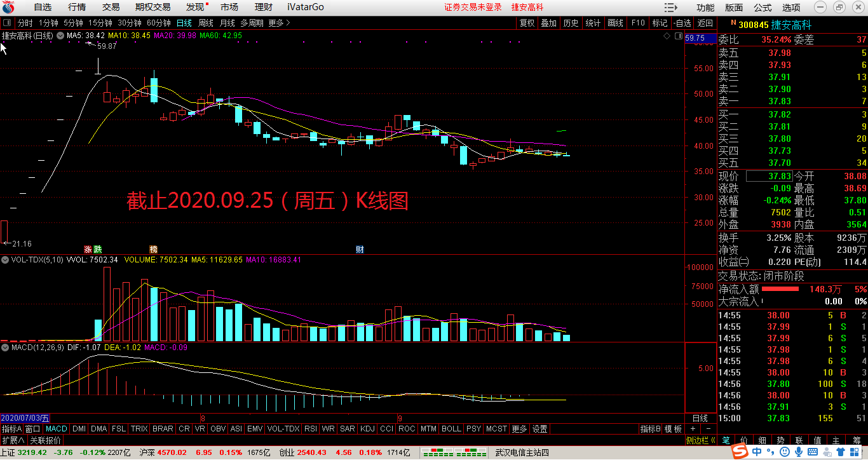Image resolution: width=868 pixels, height=460 pixels.
Task: Expand the 扩展∧ panel
Action: pyautogui.click(x=13, y=440)
